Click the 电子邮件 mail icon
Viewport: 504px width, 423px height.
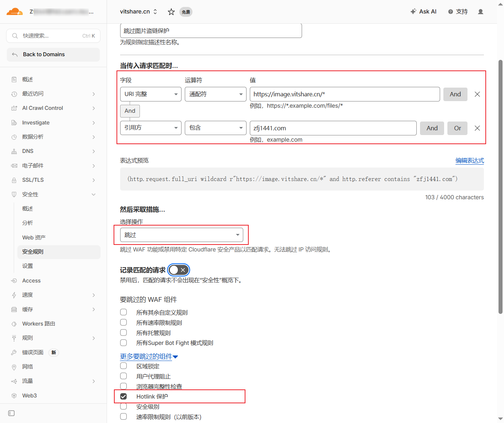point(14,166)
